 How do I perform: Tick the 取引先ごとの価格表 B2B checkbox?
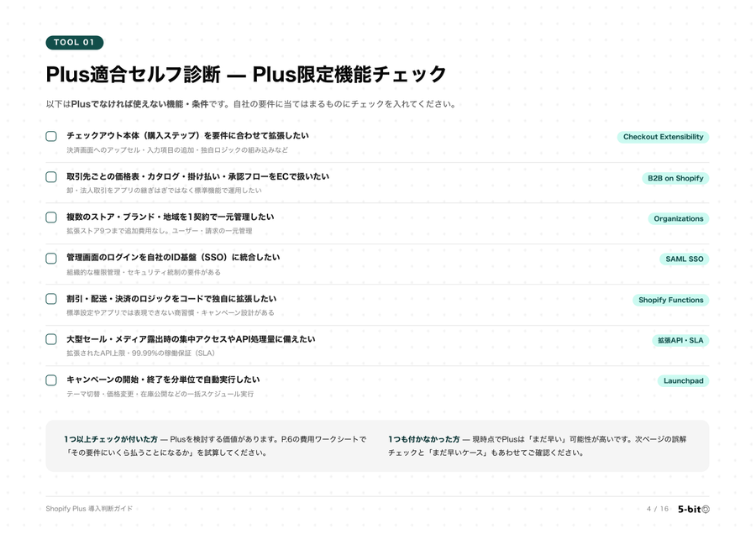(x=51, y=177)
